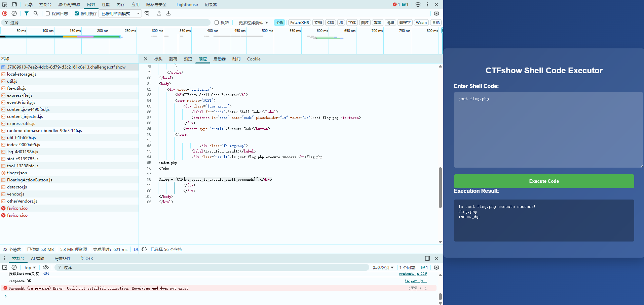
Task: Import HAR file upload icon
Action: (159, 13)
